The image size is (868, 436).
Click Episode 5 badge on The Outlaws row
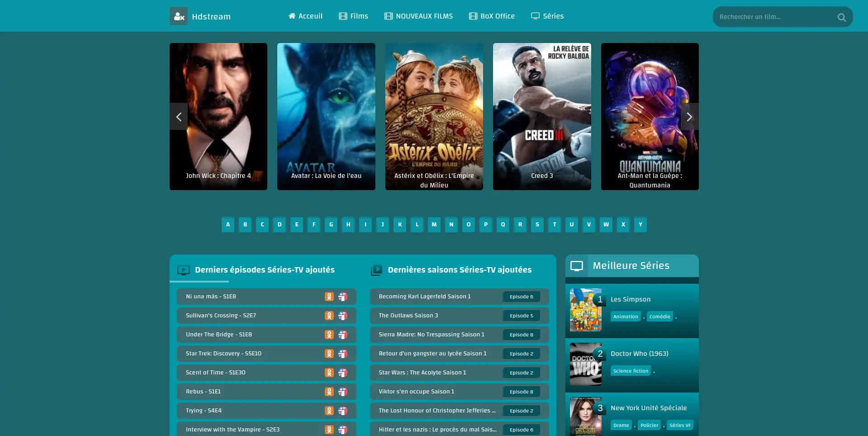pyautogui.click(x=522, y=316)
